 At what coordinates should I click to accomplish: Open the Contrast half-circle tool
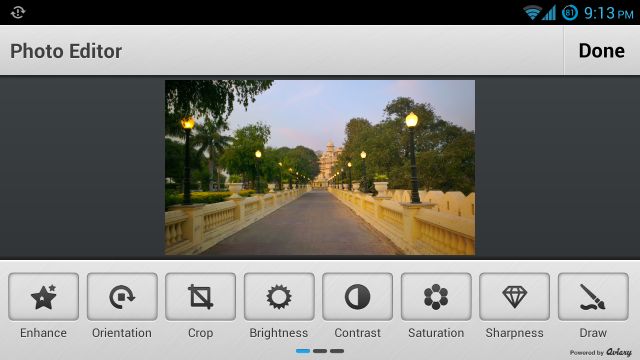click(x=358, y=297)
